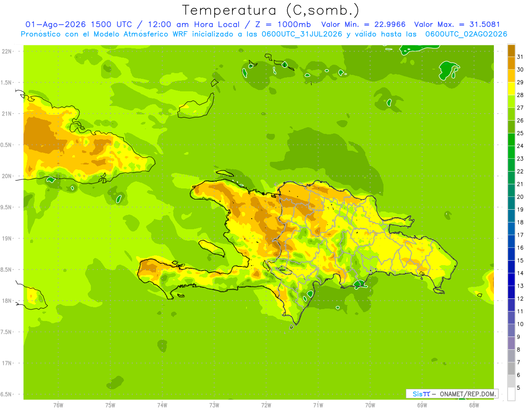Click the "8.5N" latitude label

[x=6, y=270]
